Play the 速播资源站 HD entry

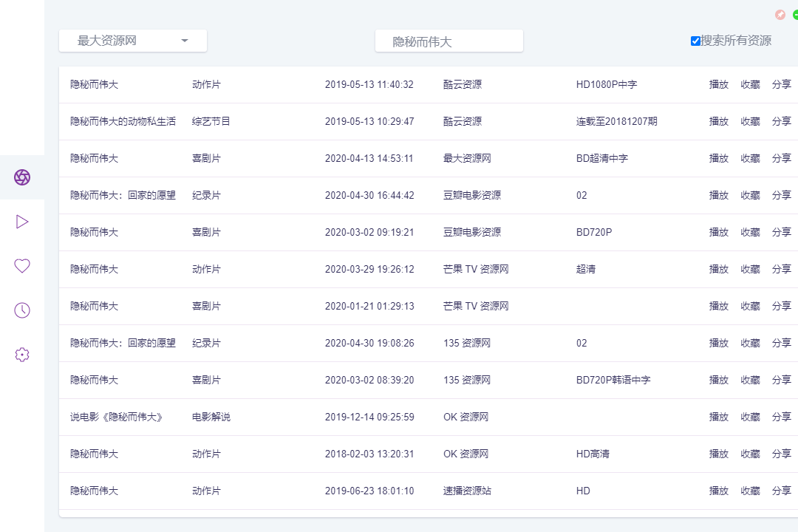click(x=719, y=491)
